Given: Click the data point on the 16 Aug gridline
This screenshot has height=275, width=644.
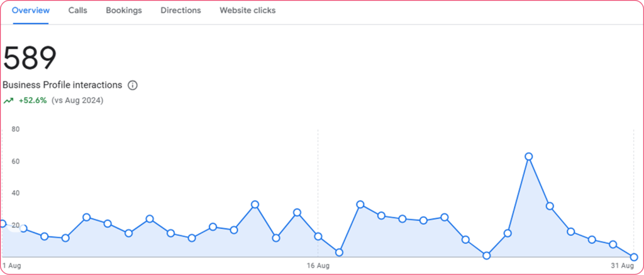Looking at the screenshot, I should [318, 236].
